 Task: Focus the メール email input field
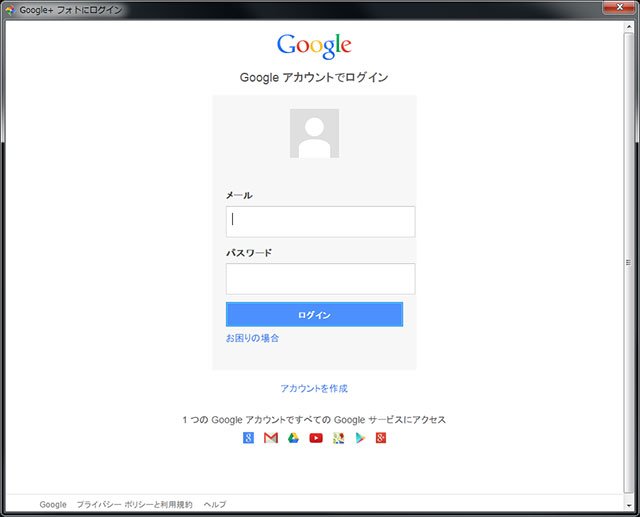(x=320, y=222)
